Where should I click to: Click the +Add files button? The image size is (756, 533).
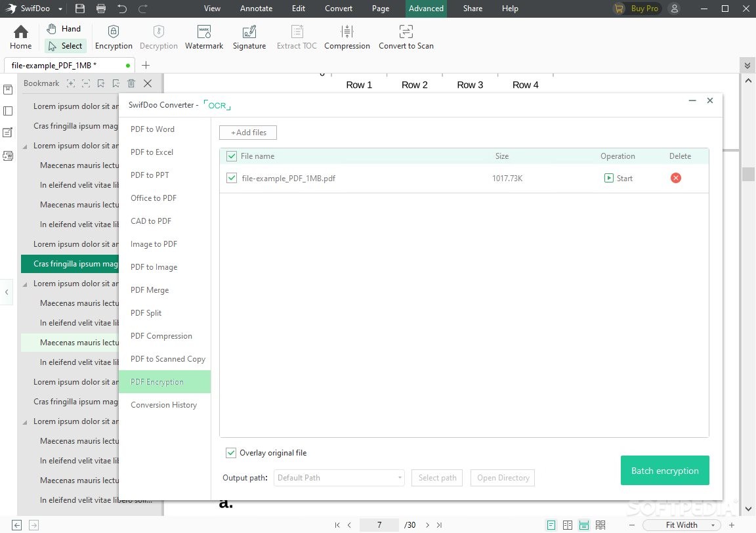[248, 133]
